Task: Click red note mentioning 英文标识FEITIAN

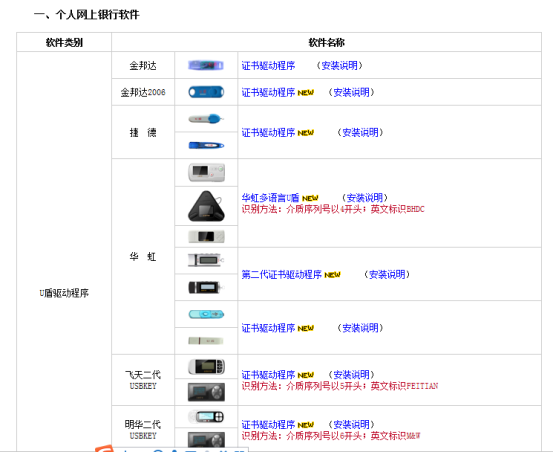Action: 340,386
